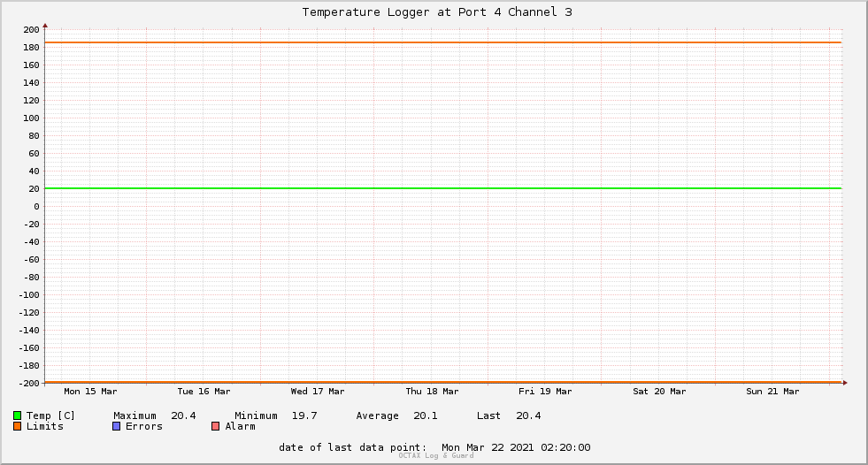The width and height of the screenshot is (868, 465).
Task: Click the 'Fri 19 Mar' x-axis label
Action: pos(545,392)
